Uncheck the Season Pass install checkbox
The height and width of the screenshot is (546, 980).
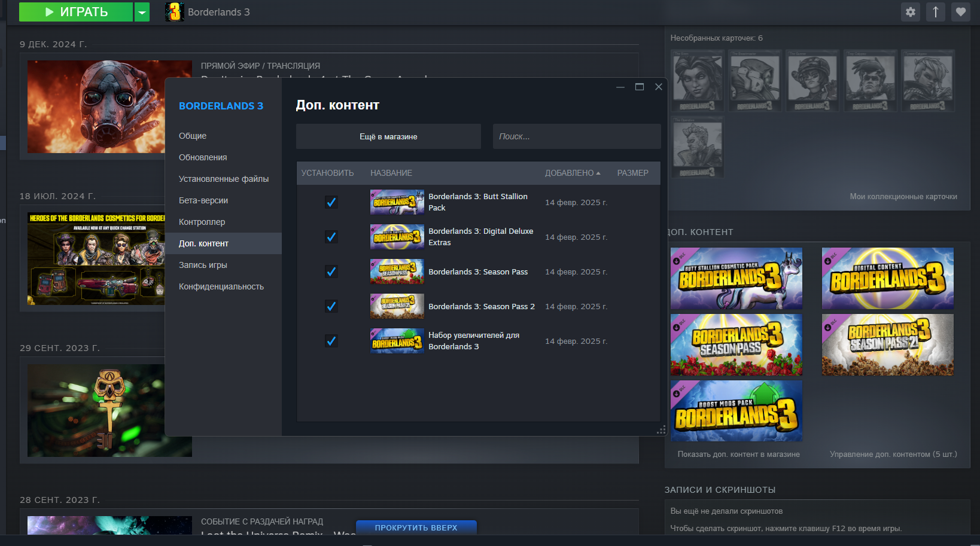pyautogui.click(x=331, y=272)
